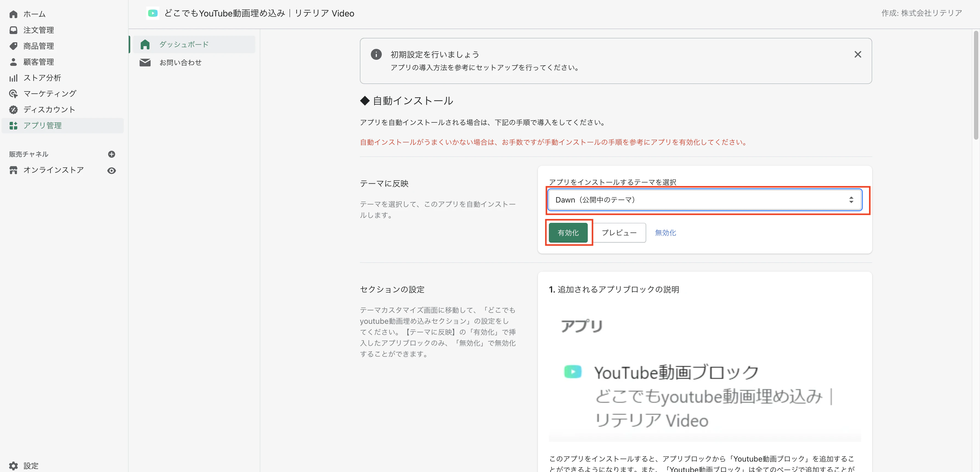980x472 pixels.
Task: Open ホーム from the sidebar
Action: 35,14
